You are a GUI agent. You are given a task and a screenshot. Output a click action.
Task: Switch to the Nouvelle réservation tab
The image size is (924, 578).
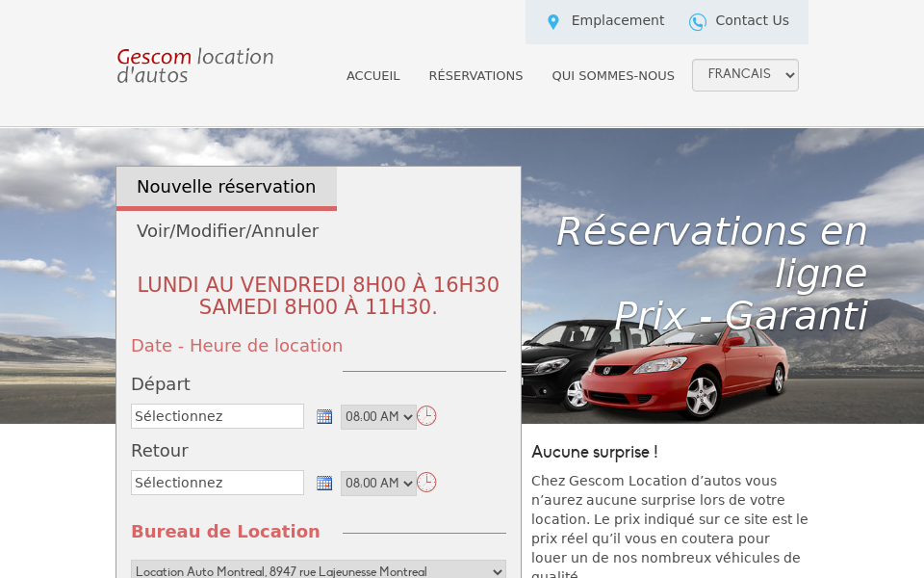pyautogui.click(x=226, y=187)
